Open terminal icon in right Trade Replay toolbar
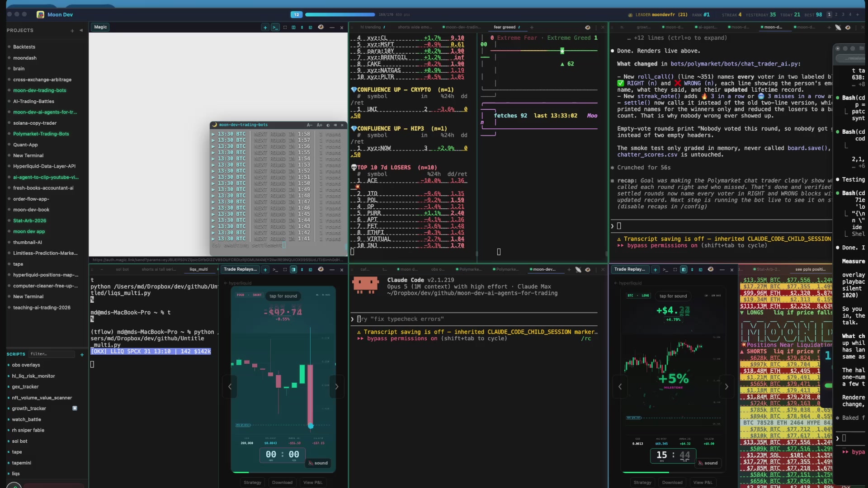Viewport: 868px width, 488px height. [x=665, y=270]
